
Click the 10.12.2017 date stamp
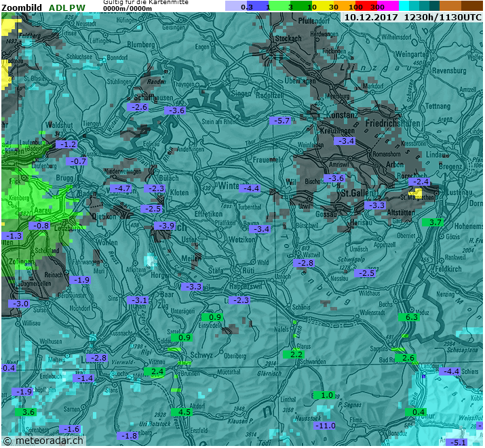pos(371,18)
